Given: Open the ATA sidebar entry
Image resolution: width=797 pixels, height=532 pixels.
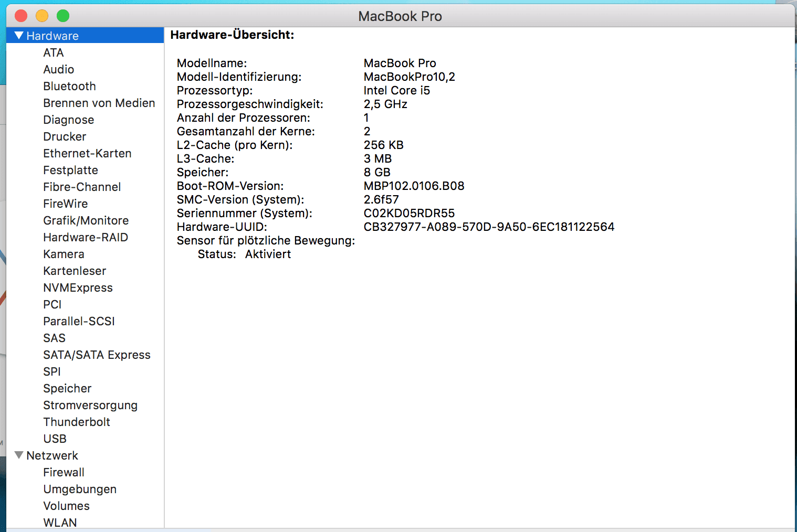Looking at the screenshot, I should click(54, 52).
